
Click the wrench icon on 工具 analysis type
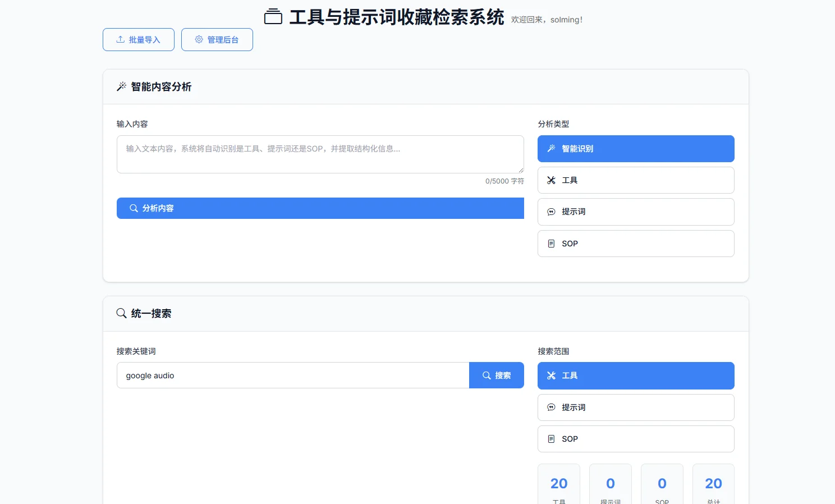click(552, 180)
